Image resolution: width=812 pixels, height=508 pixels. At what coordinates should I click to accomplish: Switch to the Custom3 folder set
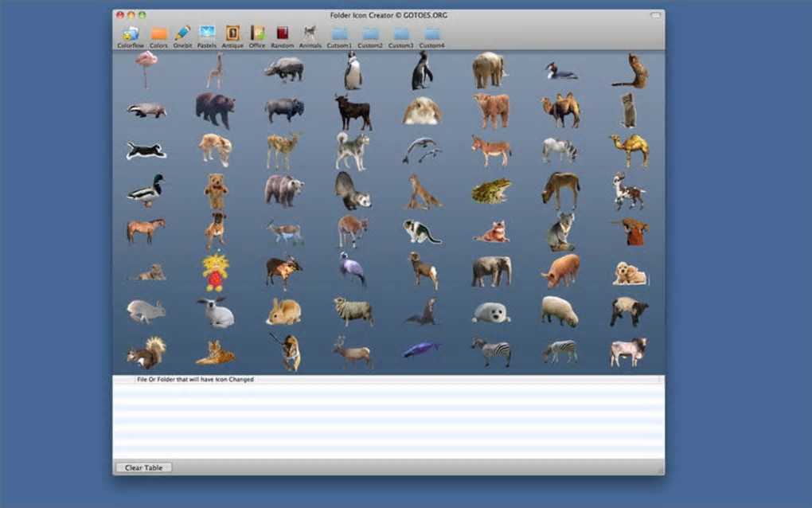[x=401, y=34]
